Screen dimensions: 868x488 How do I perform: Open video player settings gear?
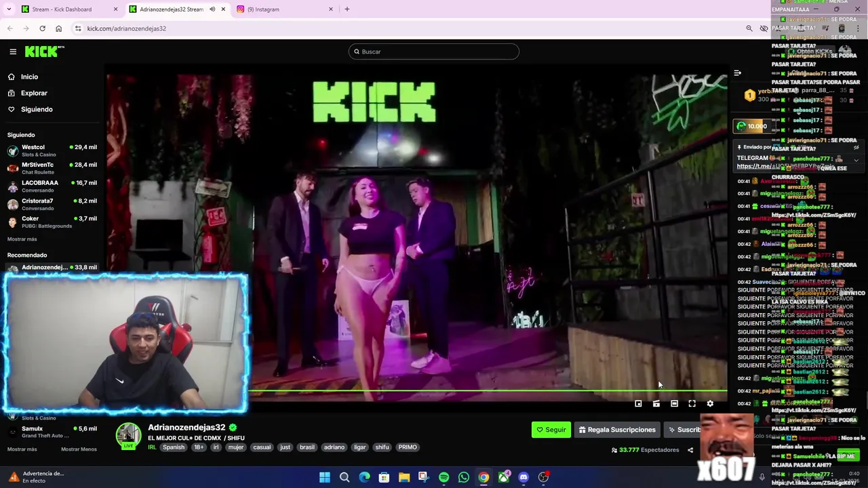click(710, 404)
